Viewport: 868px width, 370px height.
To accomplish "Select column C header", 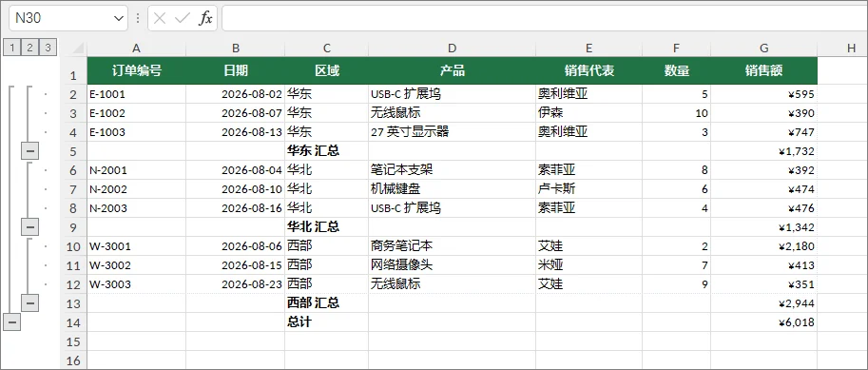I will tap(327, 49).
